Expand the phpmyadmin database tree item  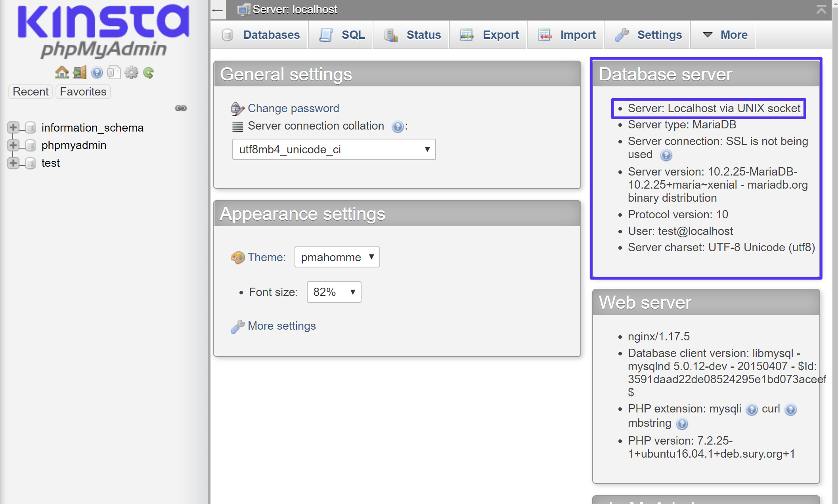point(13,145)
